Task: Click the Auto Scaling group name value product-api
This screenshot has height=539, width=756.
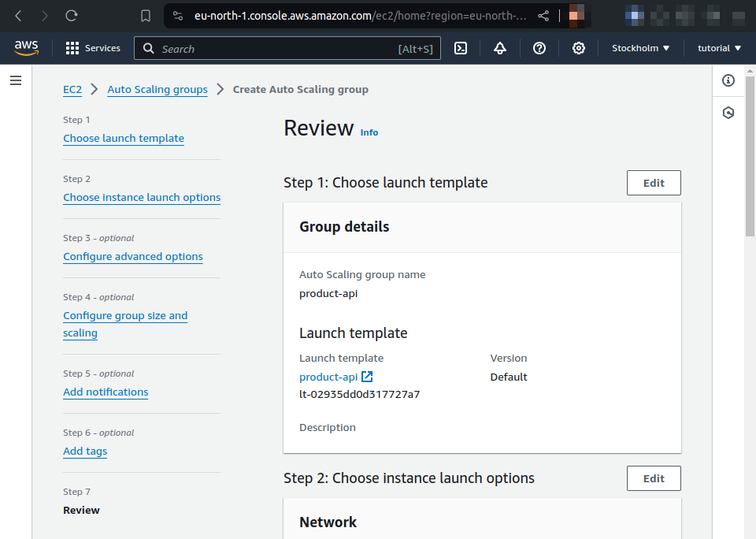Action: tap(328, 293)
